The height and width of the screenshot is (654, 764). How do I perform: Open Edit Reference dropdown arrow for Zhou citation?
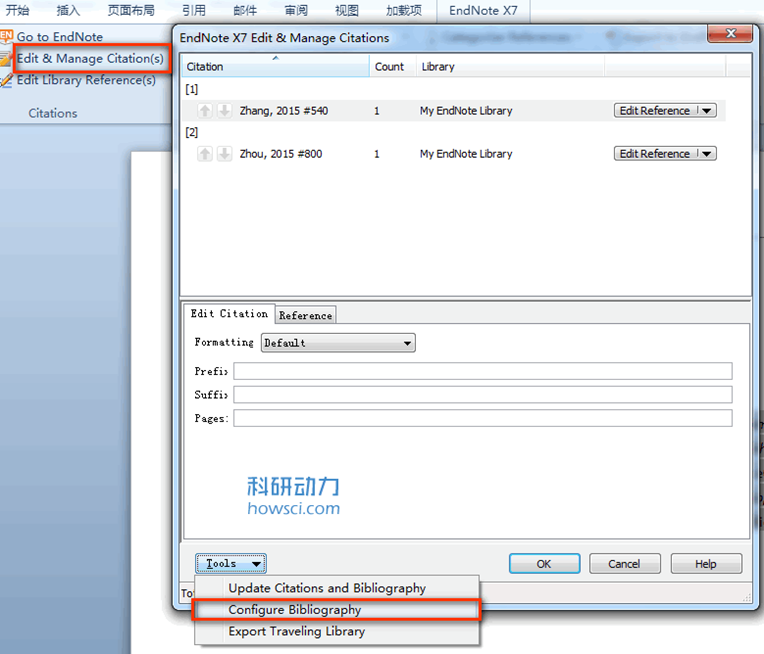(707, 154)
